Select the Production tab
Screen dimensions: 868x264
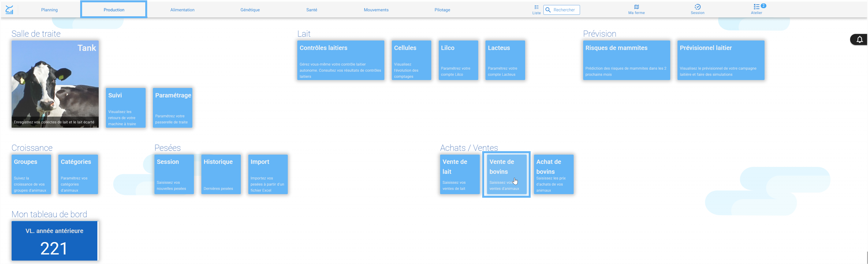(114, 10)
